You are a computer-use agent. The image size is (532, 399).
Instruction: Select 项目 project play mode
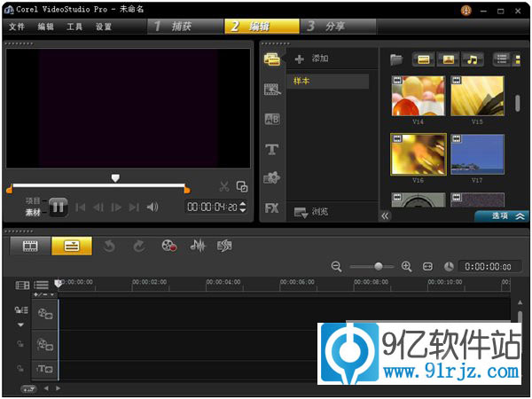[x=33, y=201]
